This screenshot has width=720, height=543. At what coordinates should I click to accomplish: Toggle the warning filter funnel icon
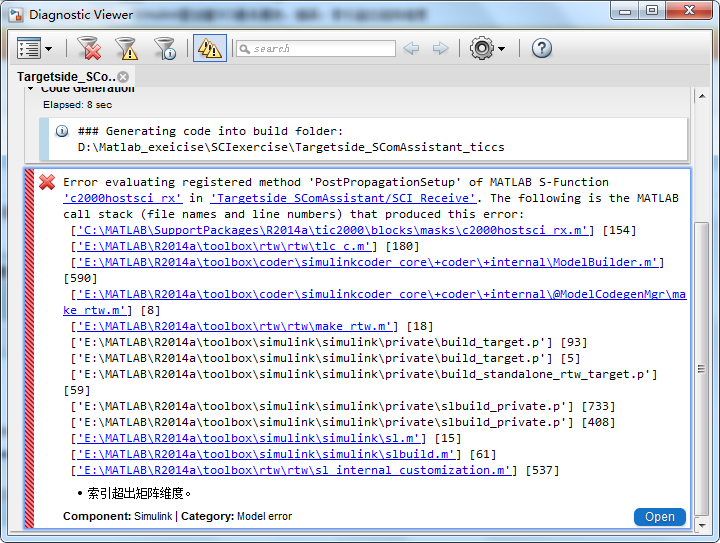(x=127, y=48)
